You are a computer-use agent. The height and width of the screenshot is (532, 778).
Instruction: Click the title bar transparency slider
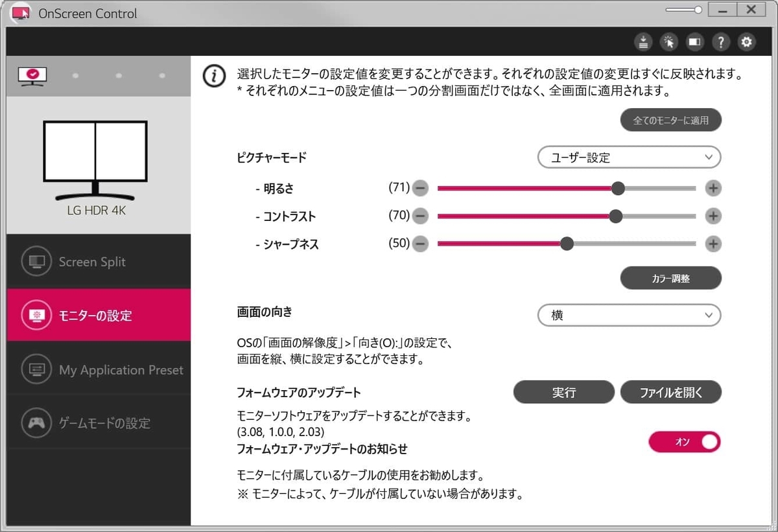tap(684, 10)
